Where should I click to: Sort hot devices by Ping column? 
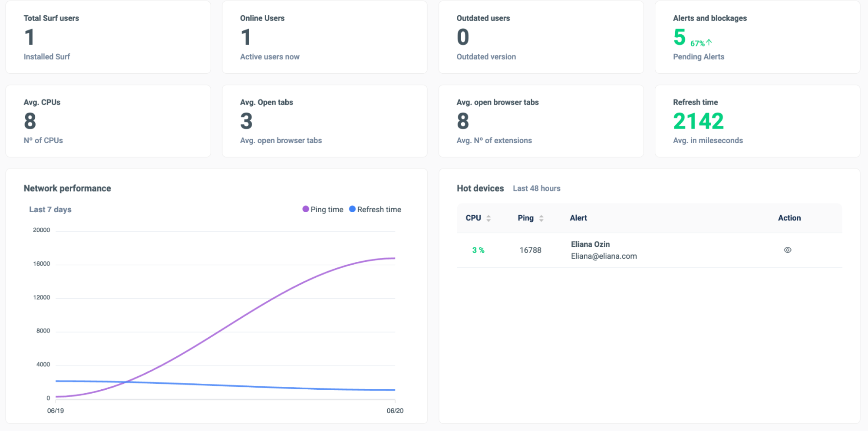(531, 218)
